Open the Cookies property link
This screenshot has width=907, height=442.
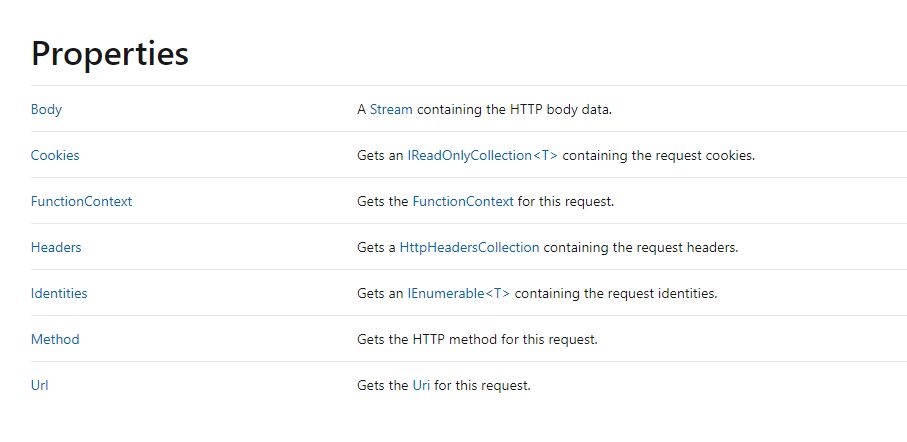pyautogui.click(x=55, y=155)
